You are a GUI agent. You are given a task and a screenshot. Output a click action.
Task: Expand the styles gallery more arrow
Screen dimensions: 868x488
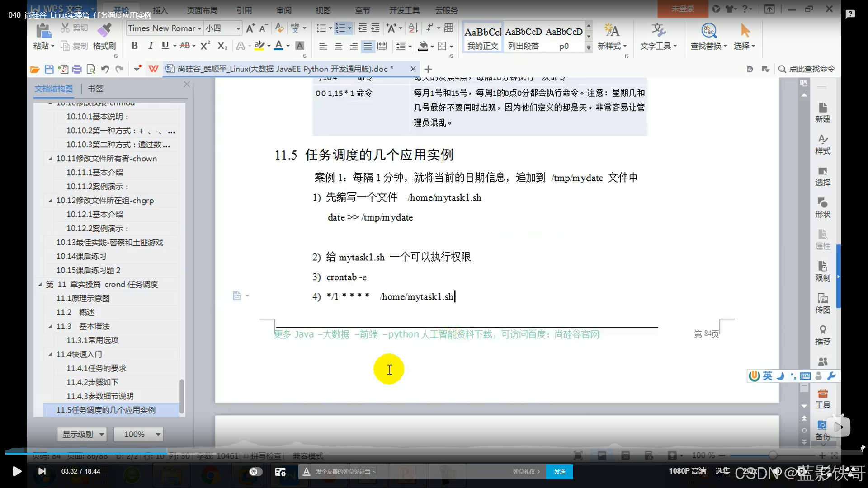[x=589, y=47]
